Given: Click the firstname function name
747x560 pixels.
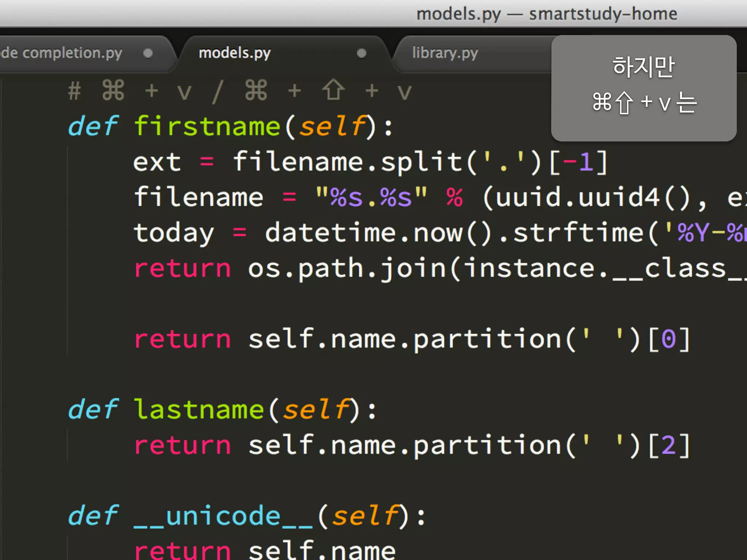Looking at the screenshot, I should tap(207, 126).
